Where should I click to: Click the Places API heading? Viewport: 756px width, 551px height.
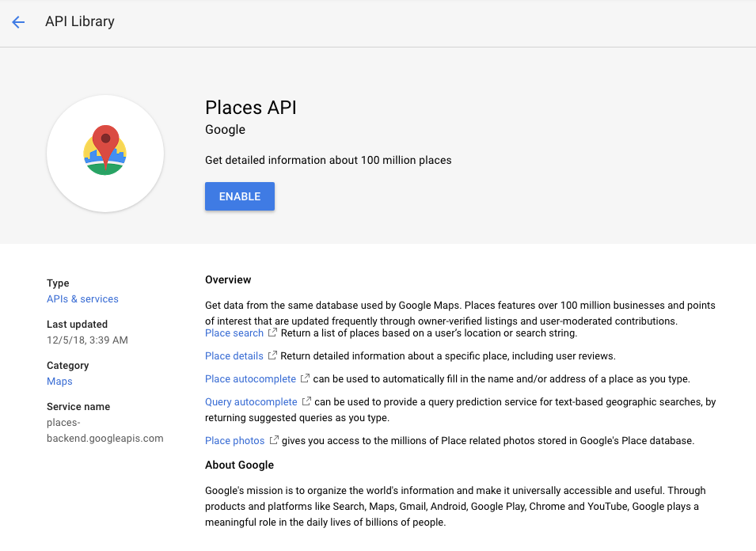tap(251, 108)
